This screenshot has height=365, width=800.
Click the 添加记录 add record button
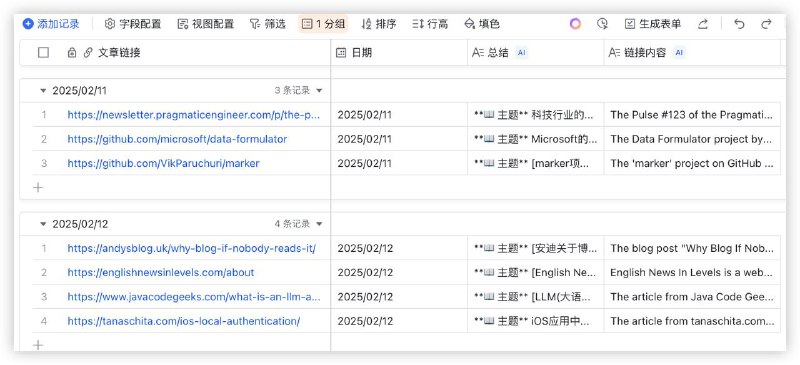click(51, 24)
